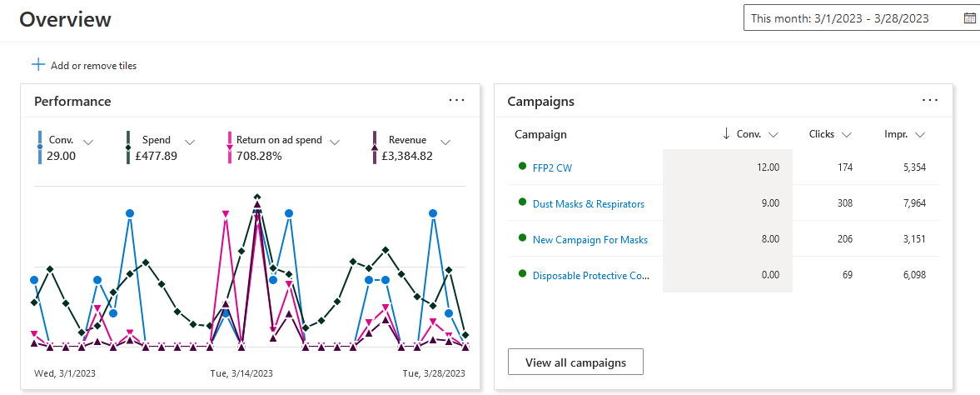Click the 29.00 conversions total
980x395 pixels.
point(62,156)
